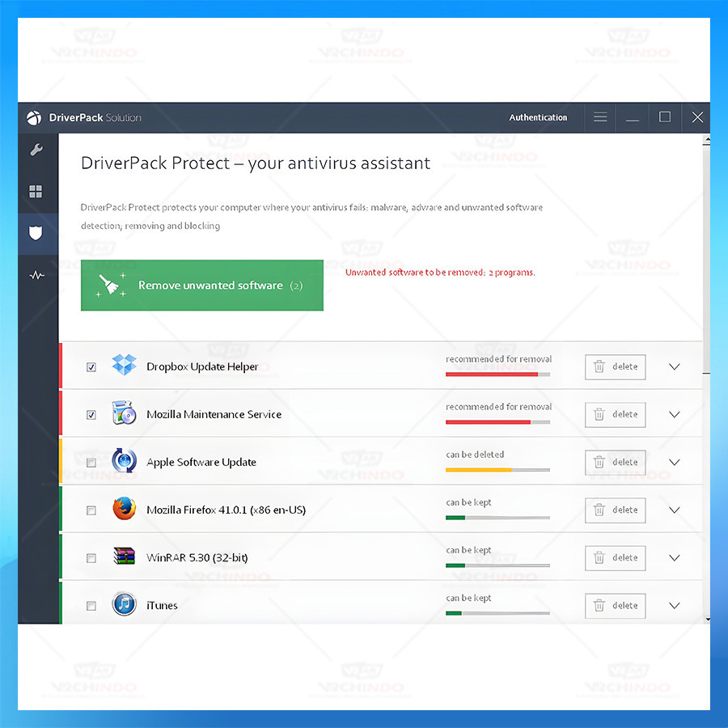Maximize the DriverPack window
The height and width of the screenshot is (728, 728).
664,117
